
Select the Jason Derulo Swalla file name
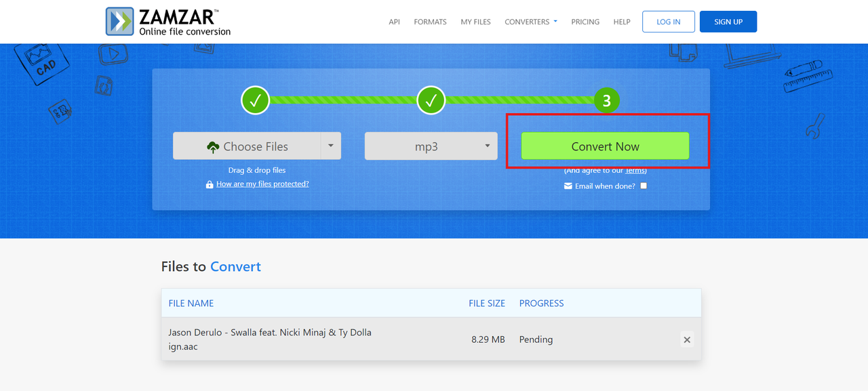coord(270,339)
